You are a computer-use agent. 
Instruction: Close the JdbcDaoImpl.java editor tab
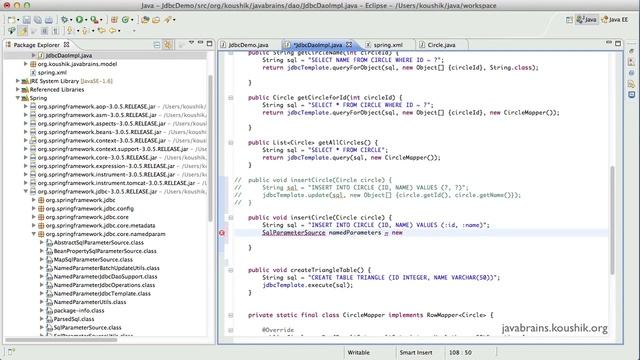(x=349, y=44)
